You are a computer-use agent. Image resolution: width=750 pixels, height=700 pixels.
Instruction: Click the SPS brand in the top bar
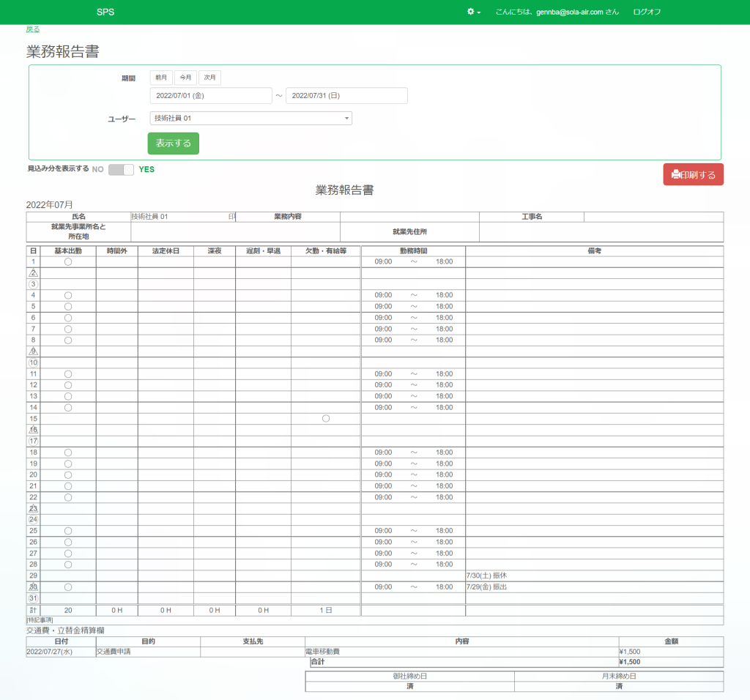(x=105, y=12)
